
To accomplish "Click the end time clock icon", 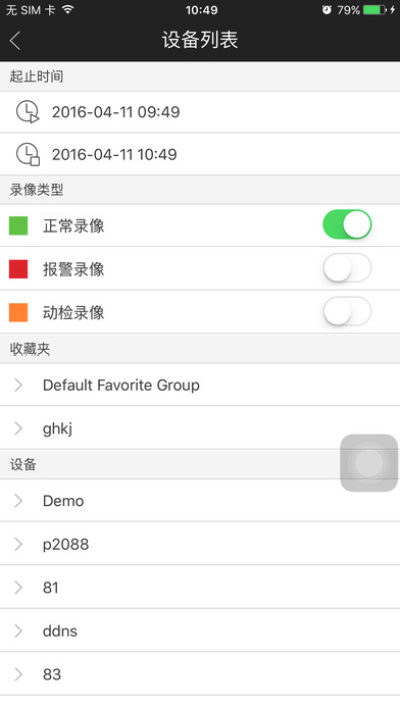I will [28, 154].
